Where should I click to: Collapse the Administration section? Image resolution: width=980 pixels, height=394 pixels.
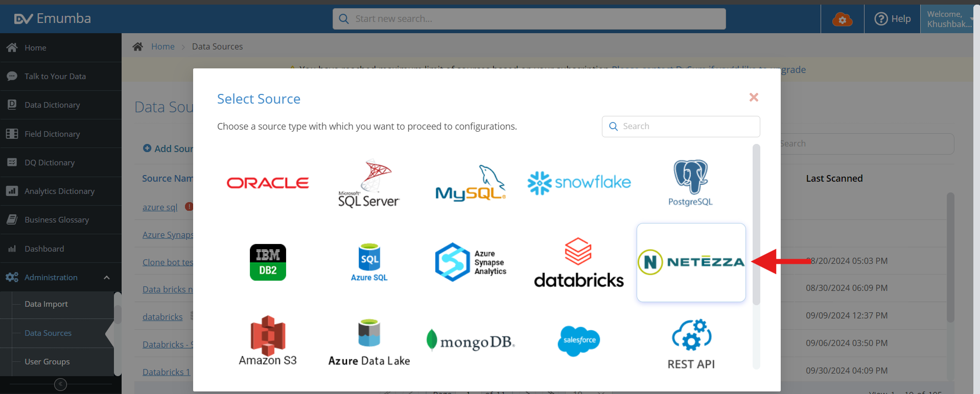(107, 278)
